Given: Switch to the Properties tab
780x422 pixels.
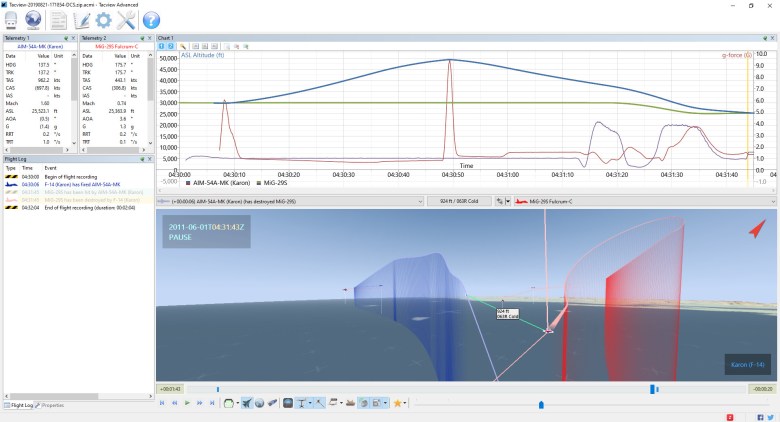Looking at the screenshot, I should pos(52,405).
